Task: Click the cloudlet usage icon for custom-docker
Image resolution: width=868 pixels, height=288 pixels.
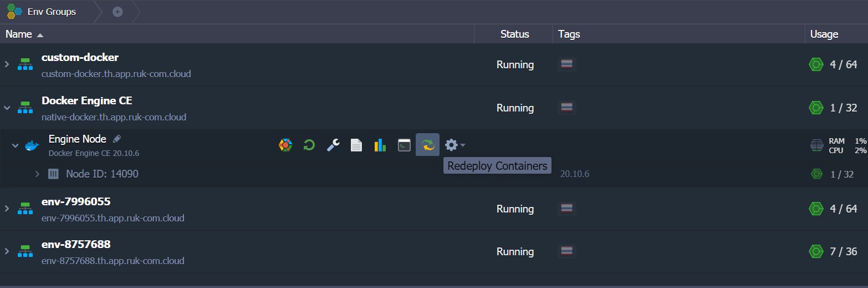Action: pos(816,65)
